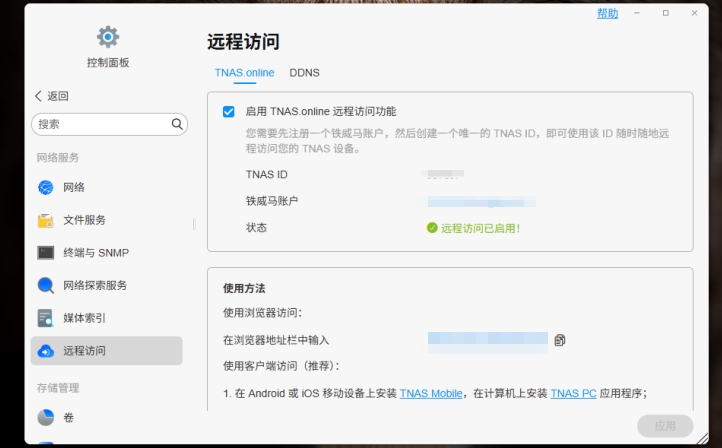This screenshot has height=448, width=722.
Task: Click the blurred 铁威马账户 value
Action: (x=477, y=202)
